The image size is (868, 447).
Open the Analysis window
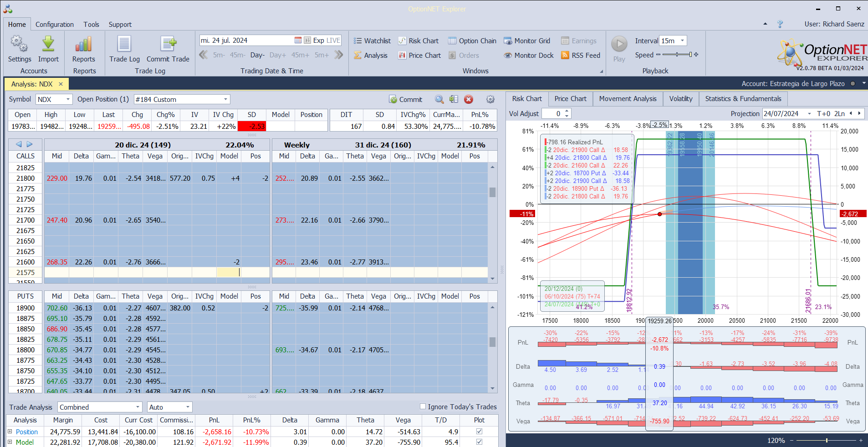click(371, 55)
